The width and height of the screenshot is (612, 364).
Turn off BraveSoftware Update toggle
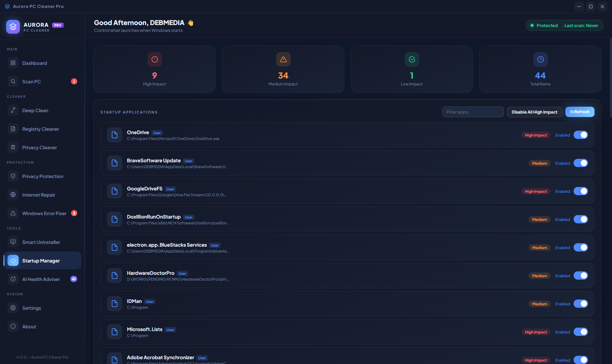coord(581,163)
